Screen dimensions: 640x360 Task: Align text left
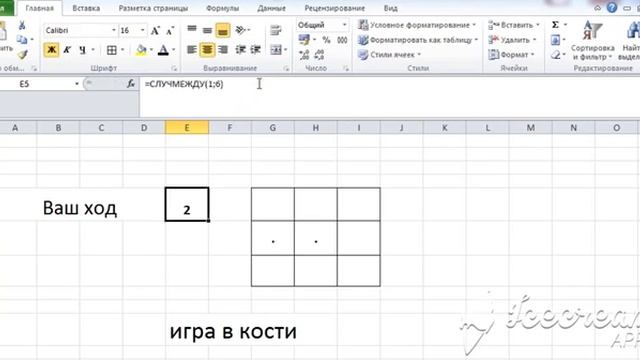192,50
